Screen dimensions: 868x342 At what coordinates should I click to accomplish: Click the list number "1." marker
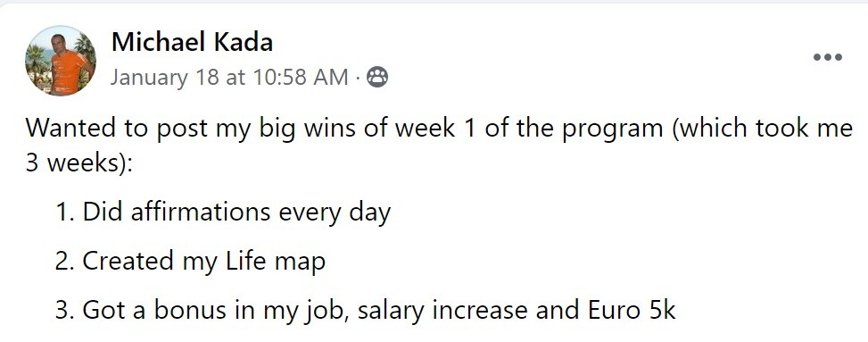point(66,212)
